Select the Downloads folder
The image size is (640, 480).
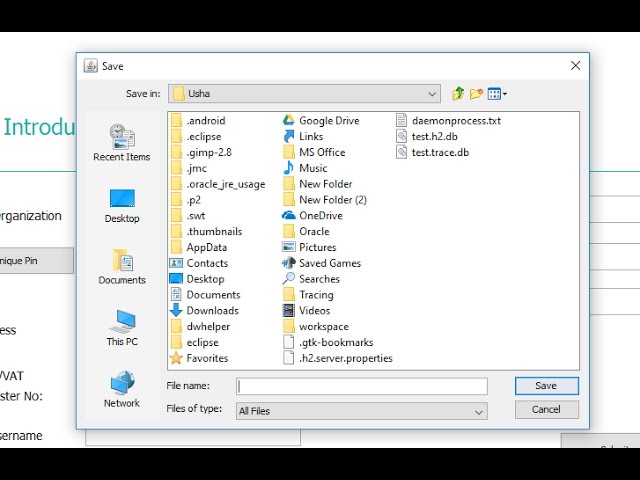click(x=204, y=311)
